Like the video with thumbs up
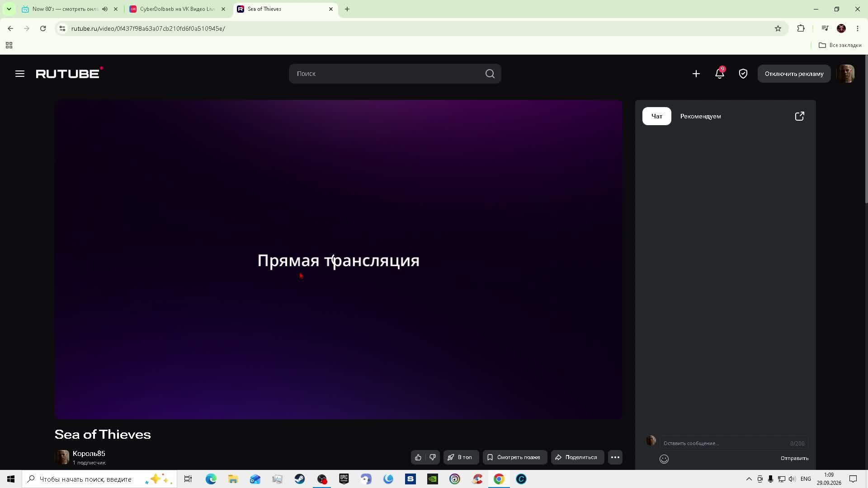868x488 pixels. [x=418, y=457]
